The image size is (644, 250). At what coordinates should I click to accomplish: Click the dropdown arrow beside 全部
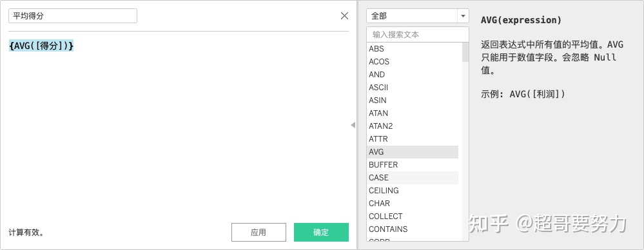(463, 16)
